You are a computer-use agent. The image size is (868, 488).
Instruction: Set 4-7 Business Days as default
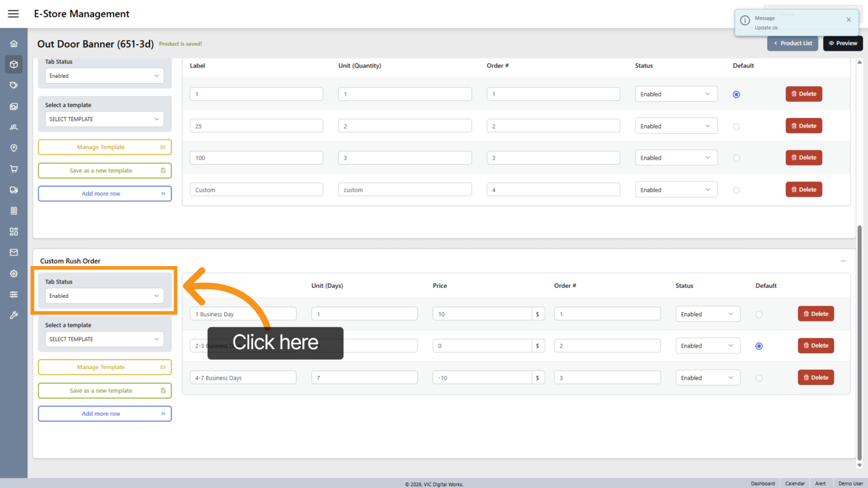pos(758,378)
